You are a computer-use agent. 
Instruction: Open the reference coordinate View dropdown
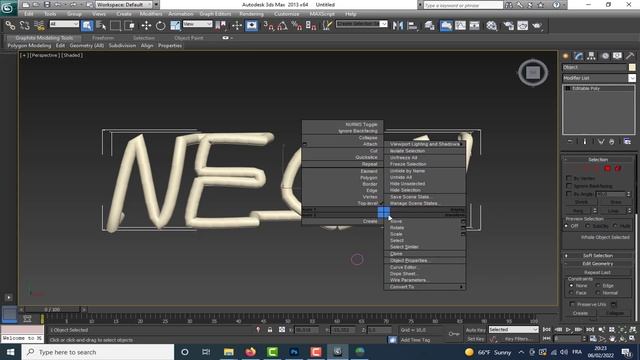198,24
